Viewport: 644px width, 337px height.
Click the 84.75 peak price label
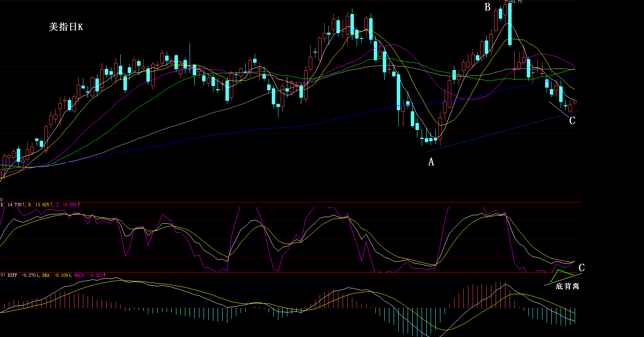point(515,2)
